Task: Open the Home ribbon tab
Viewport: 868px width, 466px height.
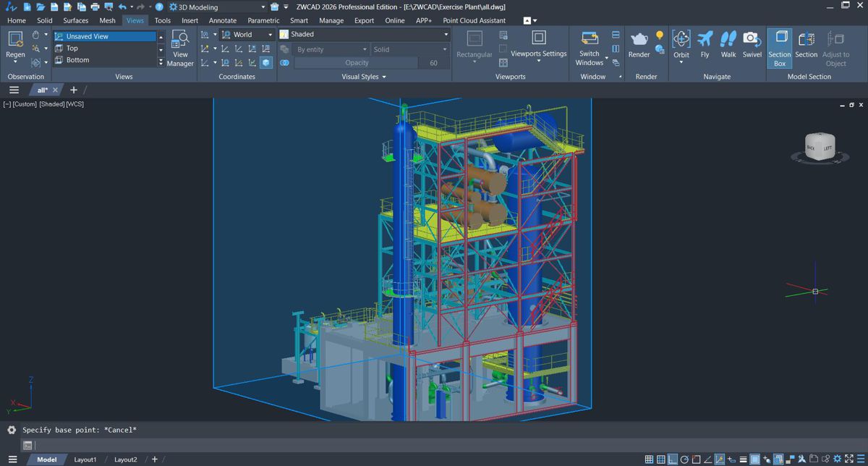Action: tap(16, 20)
